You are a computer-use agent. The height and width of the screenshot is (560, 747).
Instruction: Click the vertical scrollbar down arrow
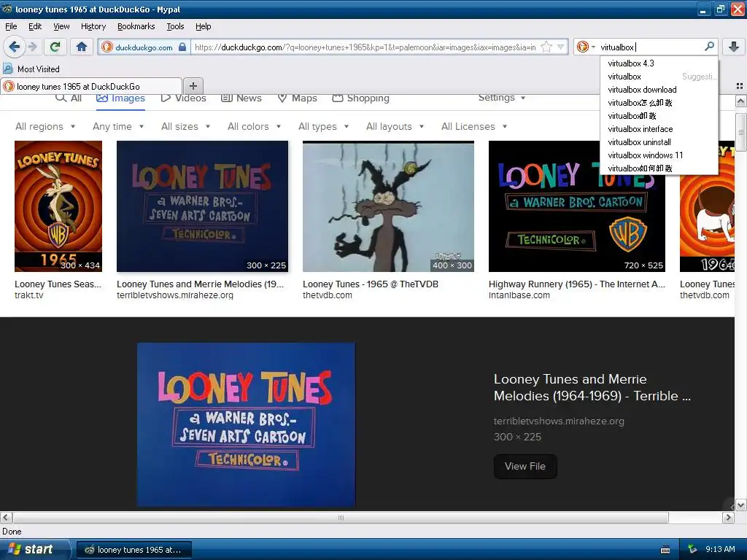point(740,505)
